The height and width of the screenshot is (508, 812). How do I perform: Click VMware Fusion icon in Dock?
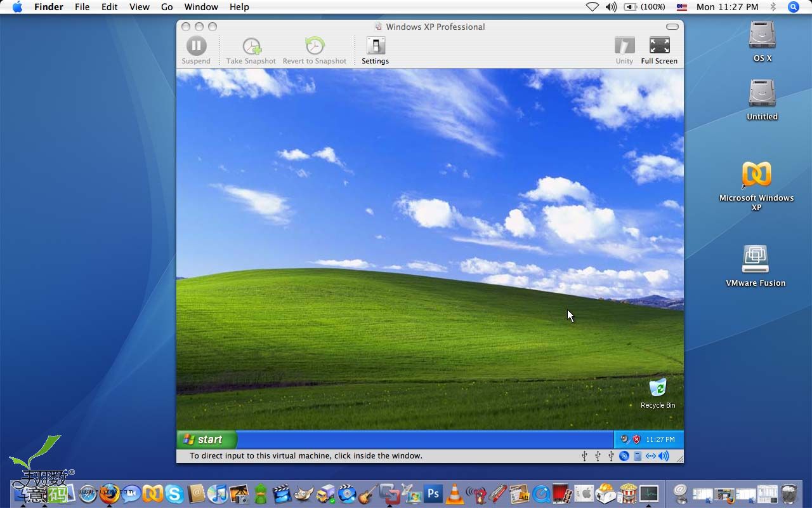click(x=390, y=493)
